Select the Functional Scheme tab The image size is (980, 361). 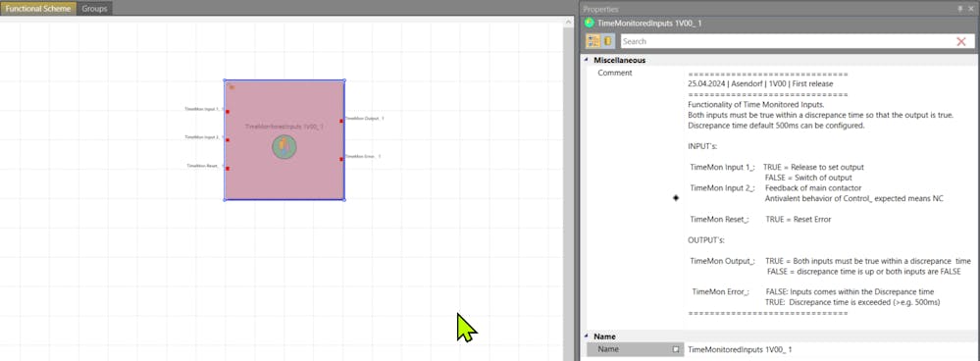(x=38, y=9)
